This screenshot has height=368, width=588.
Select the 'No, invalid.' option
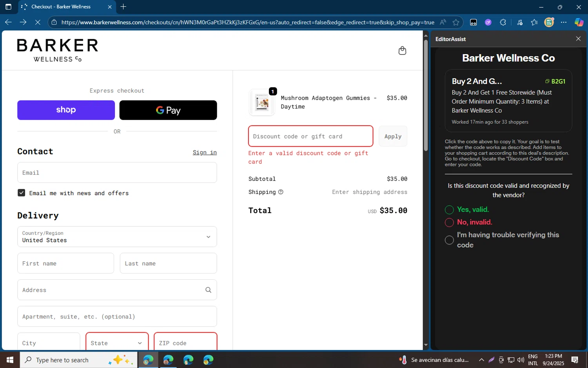pyautogui.click(x=449, y=222)
